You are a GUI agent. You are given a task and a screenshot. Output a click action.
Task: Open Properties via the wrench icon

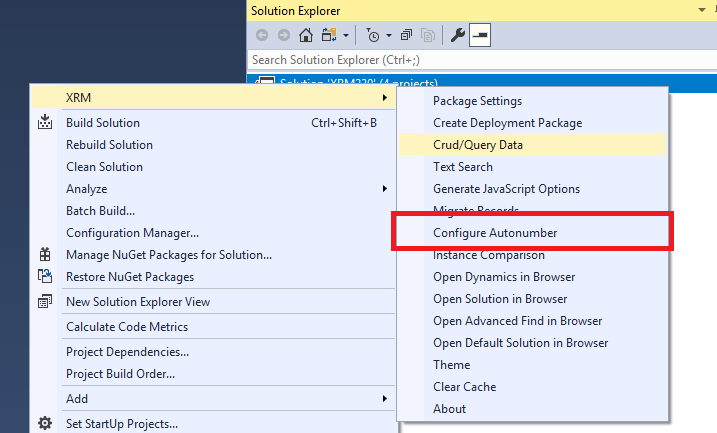458,36
